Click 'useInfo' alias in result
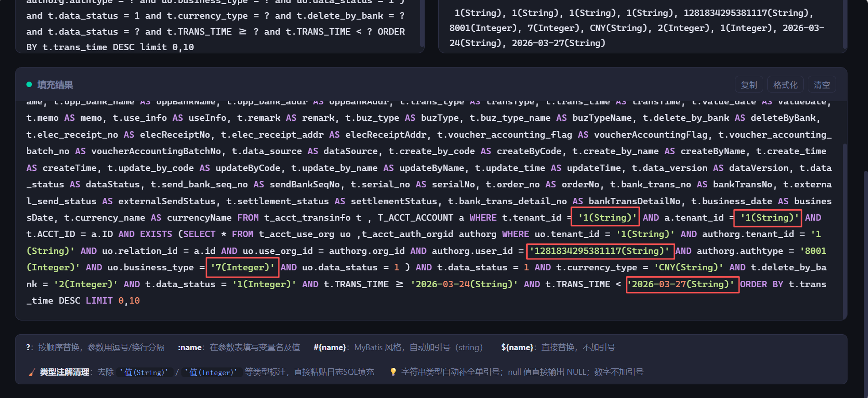 coord(207,118)
